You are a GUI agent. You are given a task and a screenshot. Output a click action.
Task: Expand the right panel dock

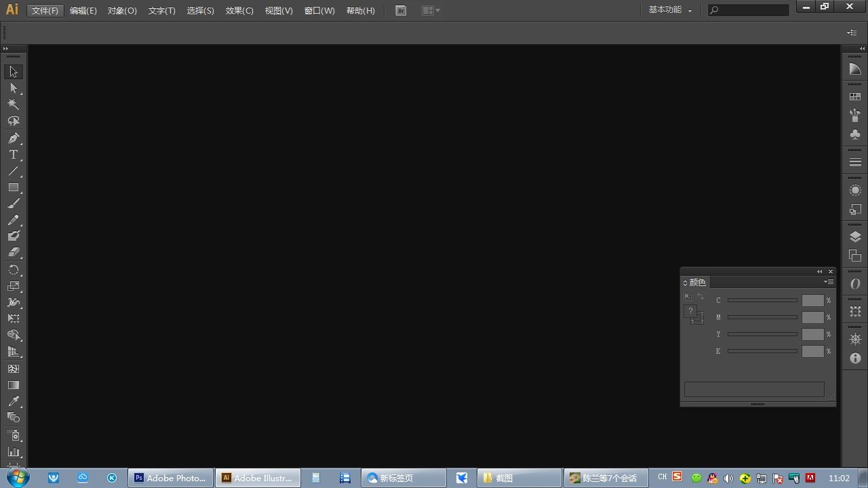[x=863, y=49]
